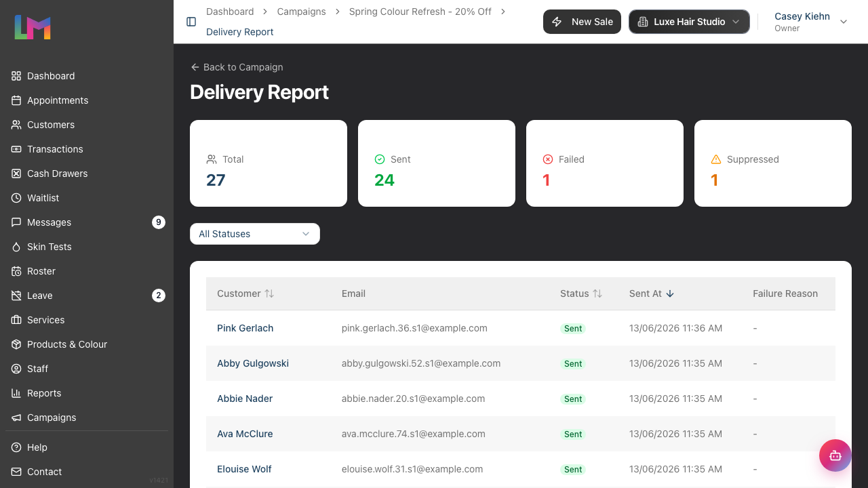Click the Messages speech bubble icon
The image size is (868, 488).
[x=16, y=222]
